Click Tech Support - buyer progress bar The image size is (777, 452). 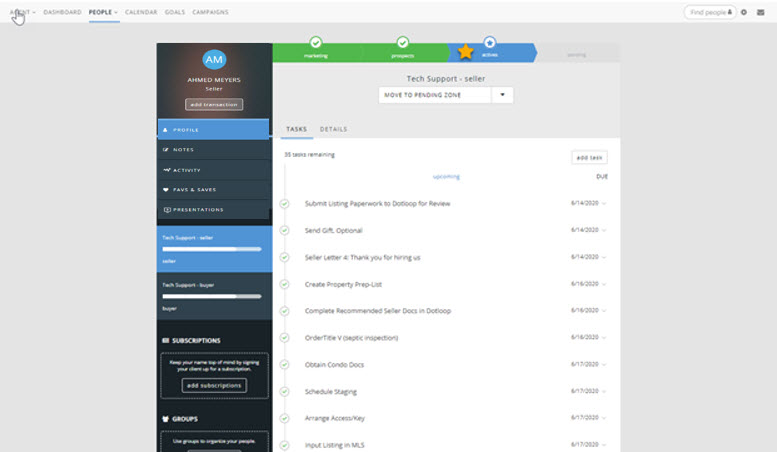pyautogui.click(x=212, y=296)
